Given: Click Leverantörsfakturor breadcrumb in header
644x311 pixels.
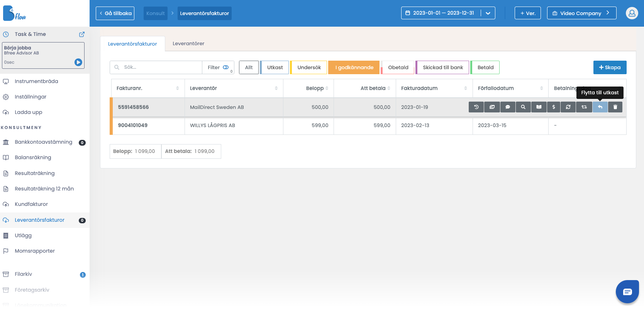Looking at the screenshot, I should coord(205,13).
